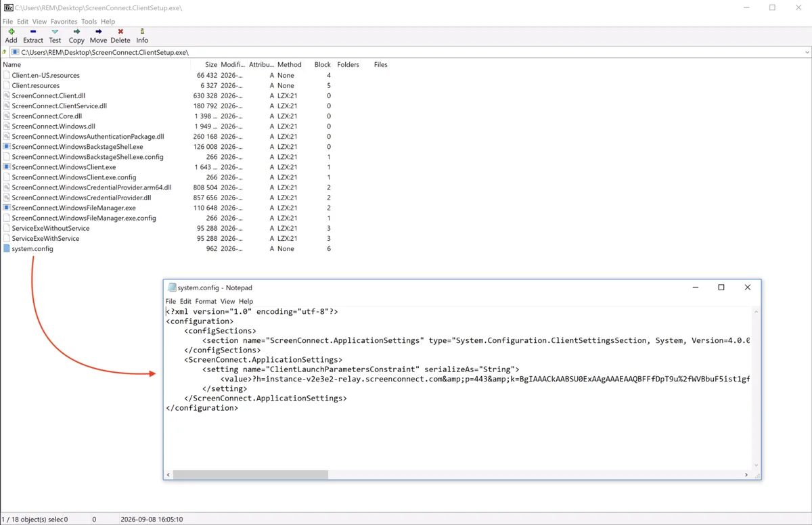Click the up-folder icon beside address bar
This screenshot has height=525, width=812.
click(5, 52)
